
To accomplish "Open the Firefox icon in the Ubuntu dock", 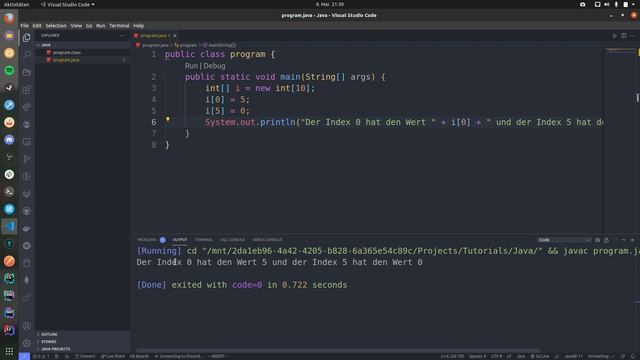I will 9,18.
